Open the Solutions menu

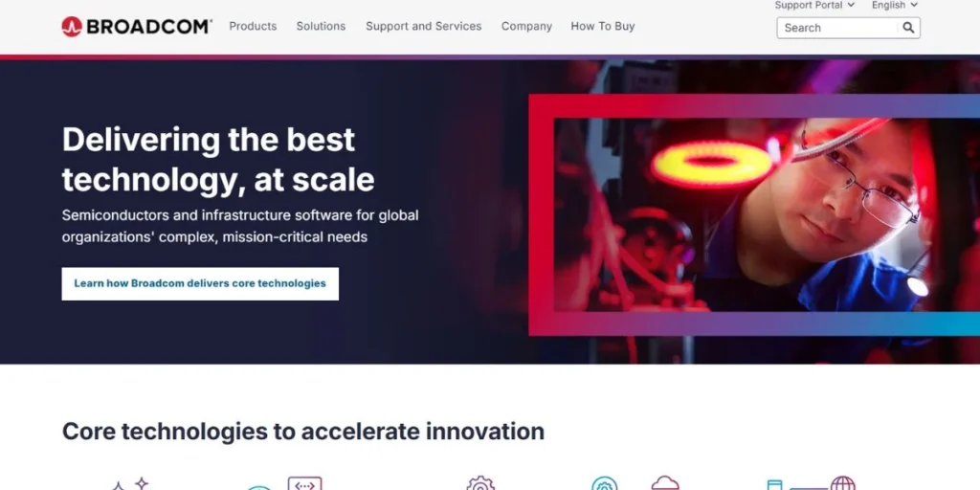pyautogui.click(x=321, y=26)
